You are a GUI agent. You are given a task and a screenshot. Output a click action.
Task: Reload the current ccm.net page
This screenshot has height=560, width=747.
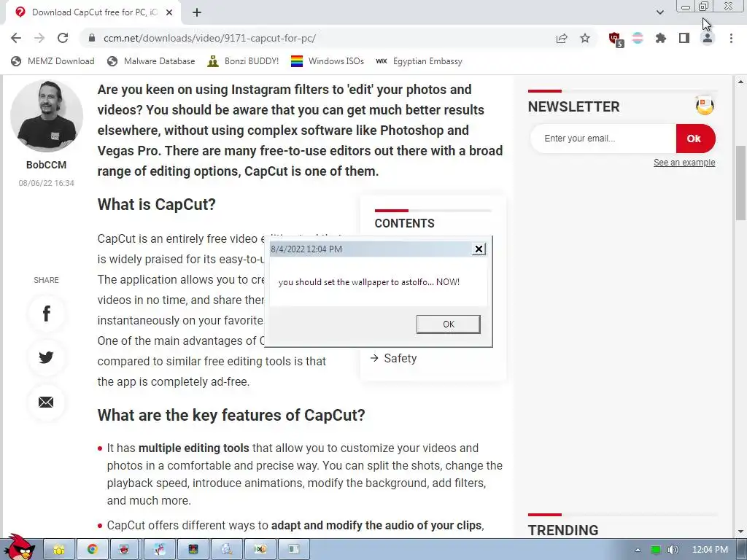coord(63,38)
